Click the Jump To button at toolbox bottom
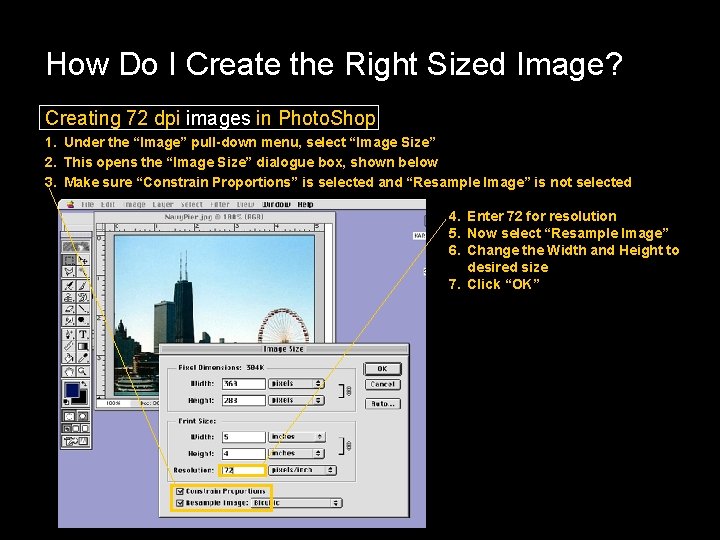The image size is (720, 540). (76, 442)
